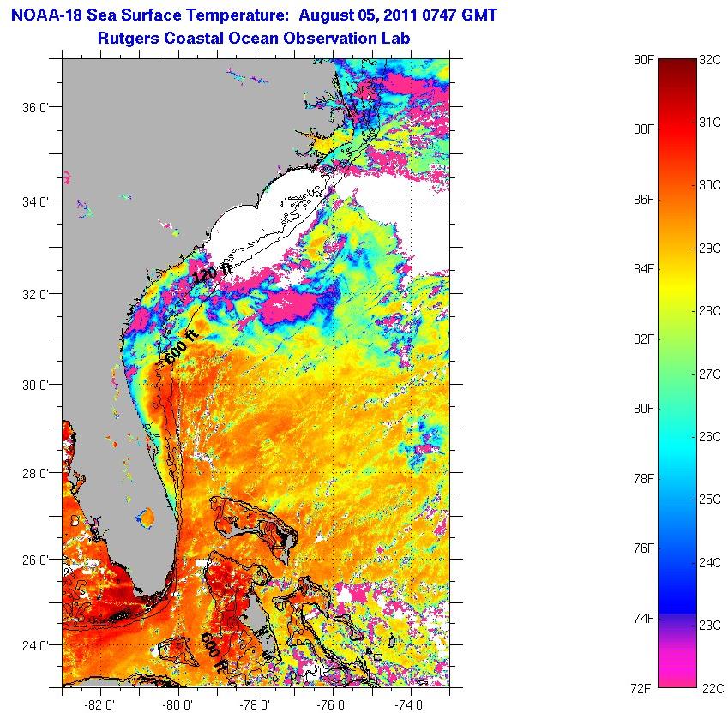The height and width of the screenshot is (713, 728).
Task: Click the Lake Okeechobee spot in Florida
Action: click(147, 516)
